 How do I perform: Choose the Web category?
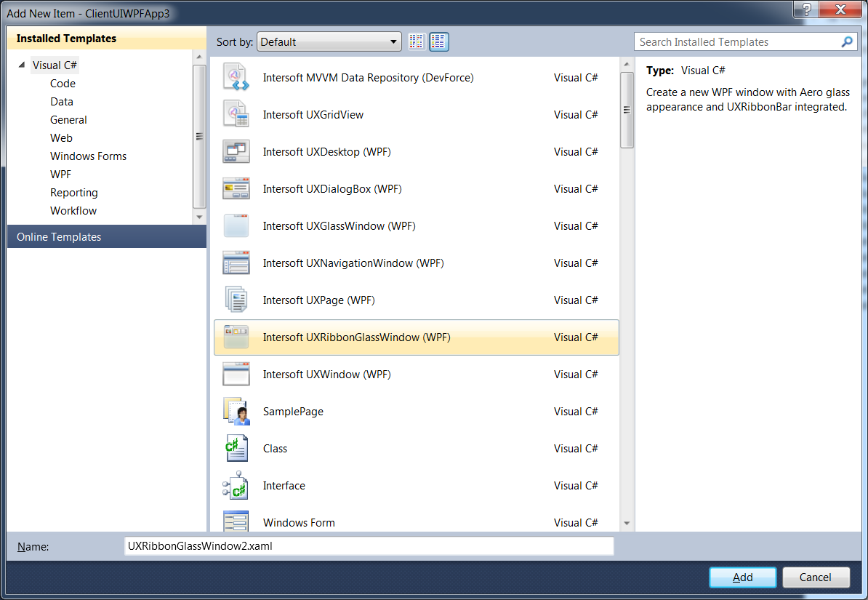(61, 138)
